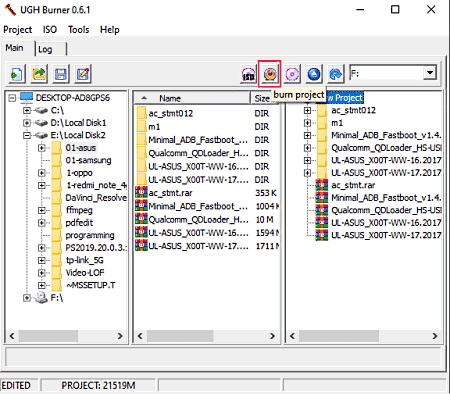Select the ~MSSETUP.T folder

click(x=90, y=285)
